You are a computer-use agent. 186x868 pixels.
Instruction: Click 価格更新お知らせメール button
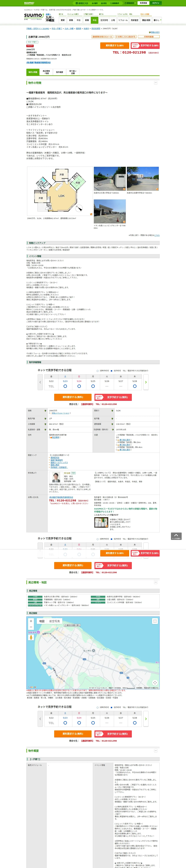[102, 36]
